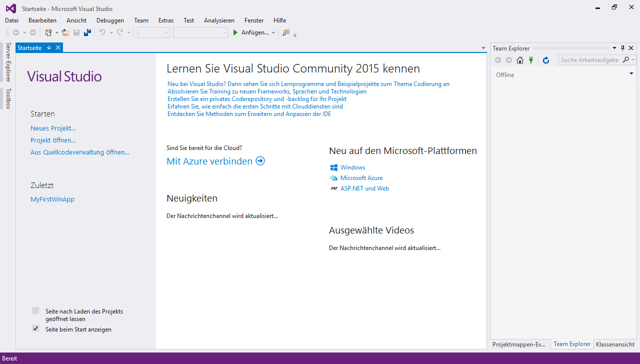Open the solution configurations combo box
This screenshot has width=640, height=364.
point(153,32)
